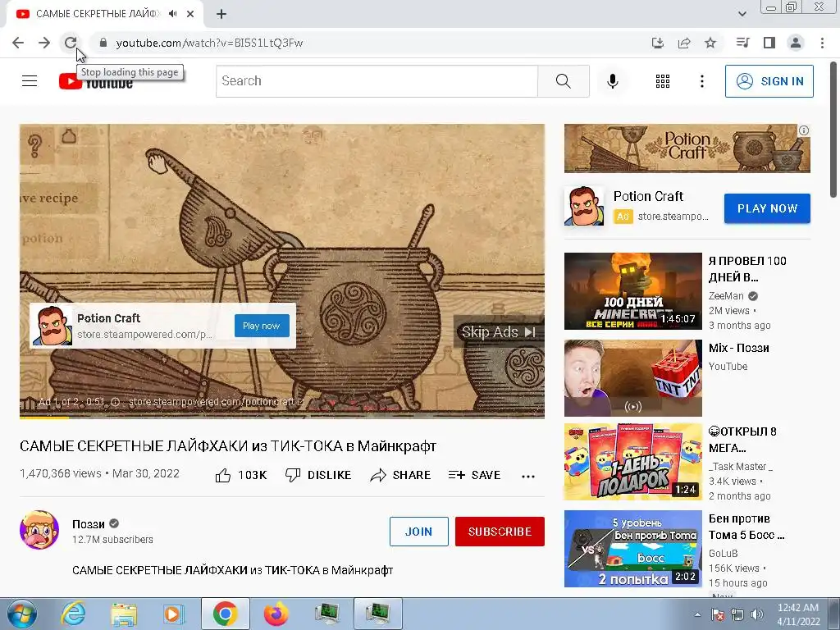Click the magnifying glass search button
The height and width of the screenshot is (630, 840).
(x=563, y=81)
